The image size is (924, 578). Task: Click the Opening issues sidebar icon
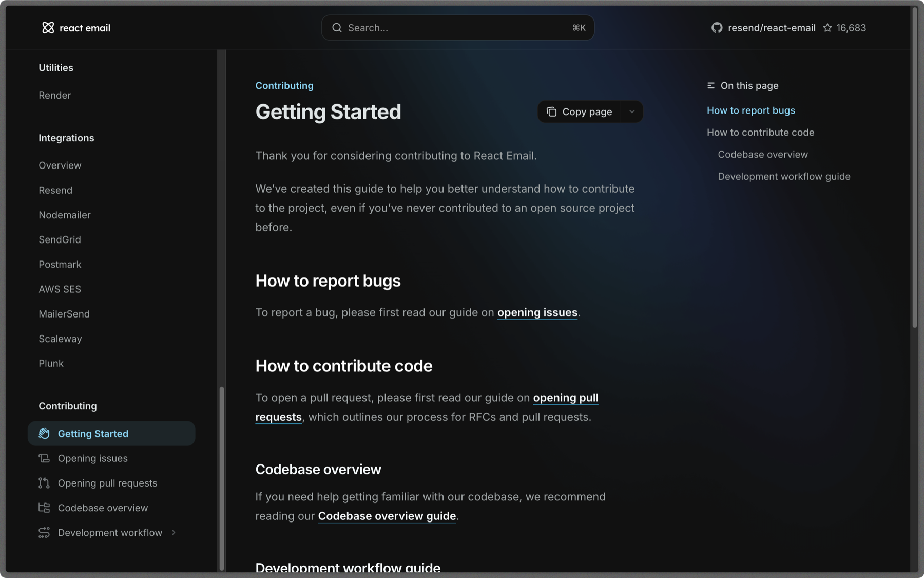44,458
